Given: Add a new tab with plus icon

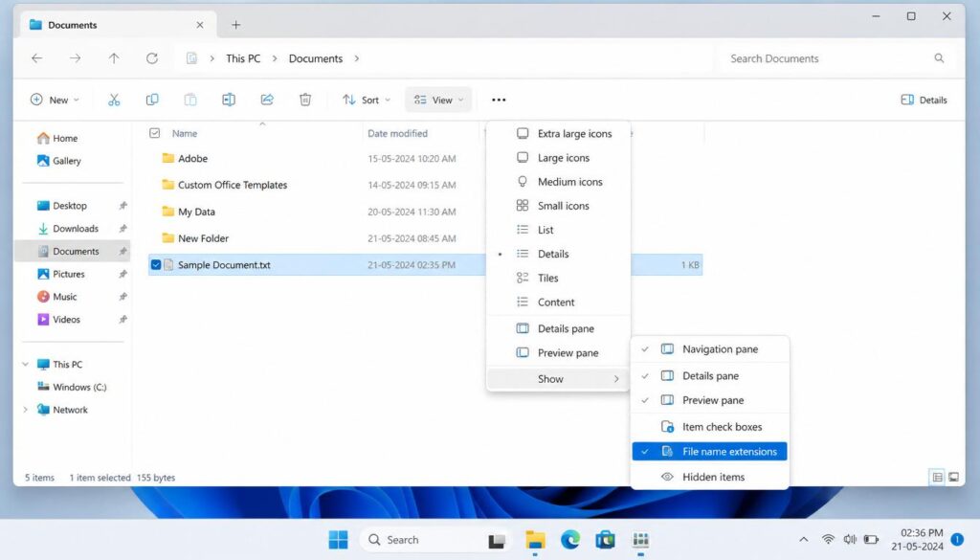Looking at the screenshot, I should click(x=235, y=25).
